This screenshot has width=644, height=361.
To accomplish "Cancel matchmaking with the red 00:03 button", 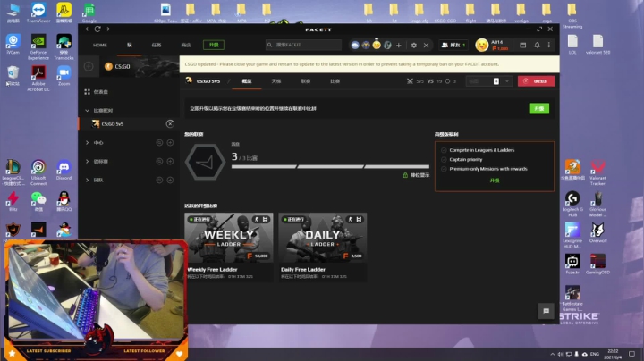I will [536, 81].
